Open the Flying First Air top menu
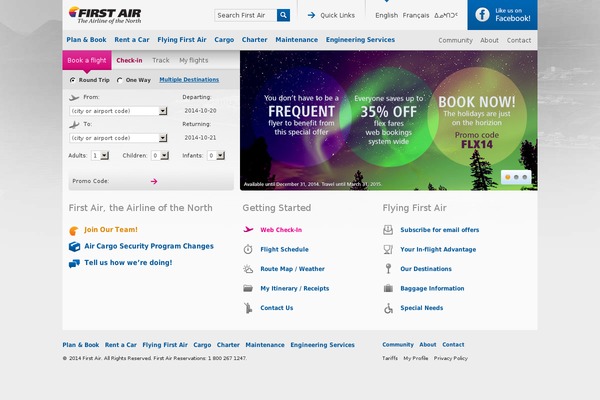Image resolution: width=600 pixels, height=400 pixels. [x=182, y=40]
